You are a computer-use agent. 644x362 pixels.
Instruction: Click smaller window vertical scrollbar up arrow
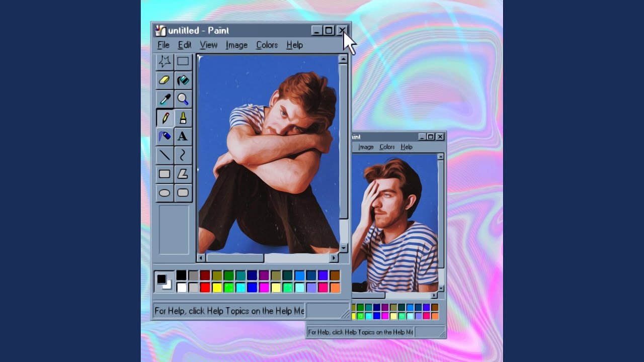click(x=441, y=157)
